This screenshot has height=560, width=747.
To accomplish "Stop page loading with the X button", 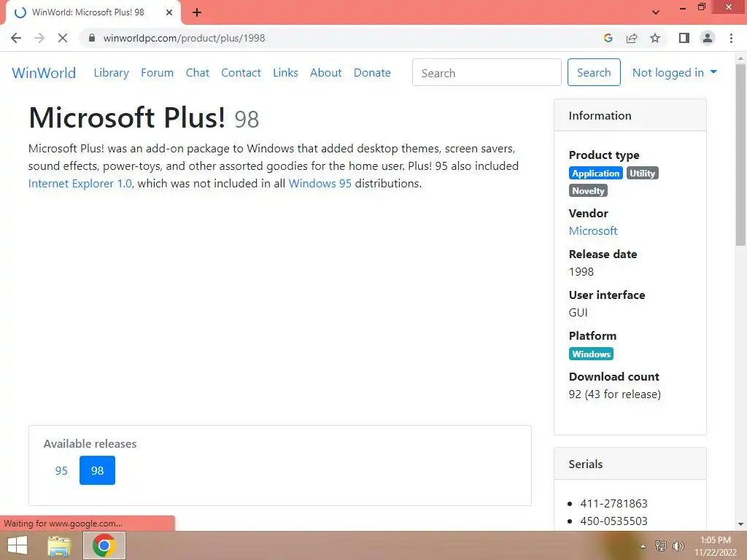I will 63,38.
